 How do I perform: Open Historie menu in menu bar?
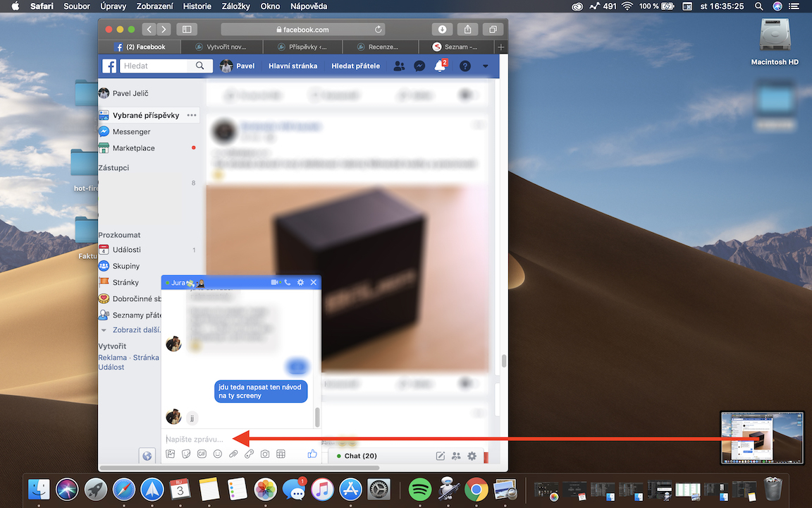click(197, 6)
